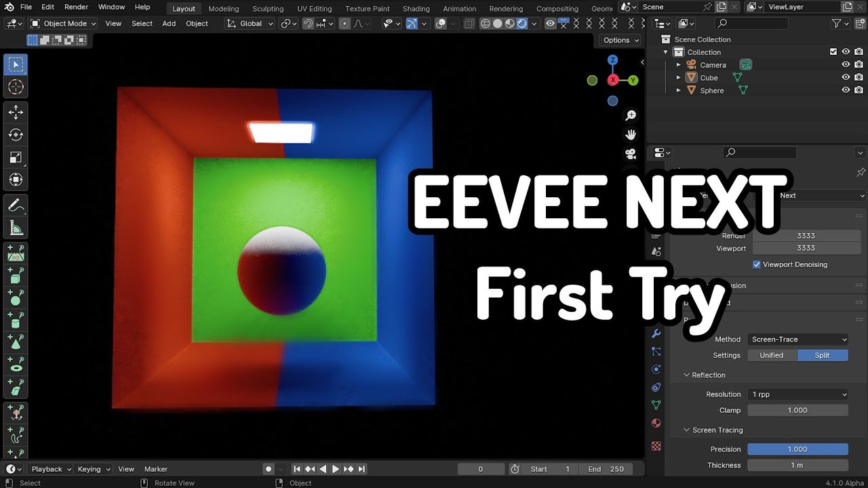The width and height of the screenshot is (868, 488).
Task: Collapse the Reflection panel
Action: (x=687, y=375)
